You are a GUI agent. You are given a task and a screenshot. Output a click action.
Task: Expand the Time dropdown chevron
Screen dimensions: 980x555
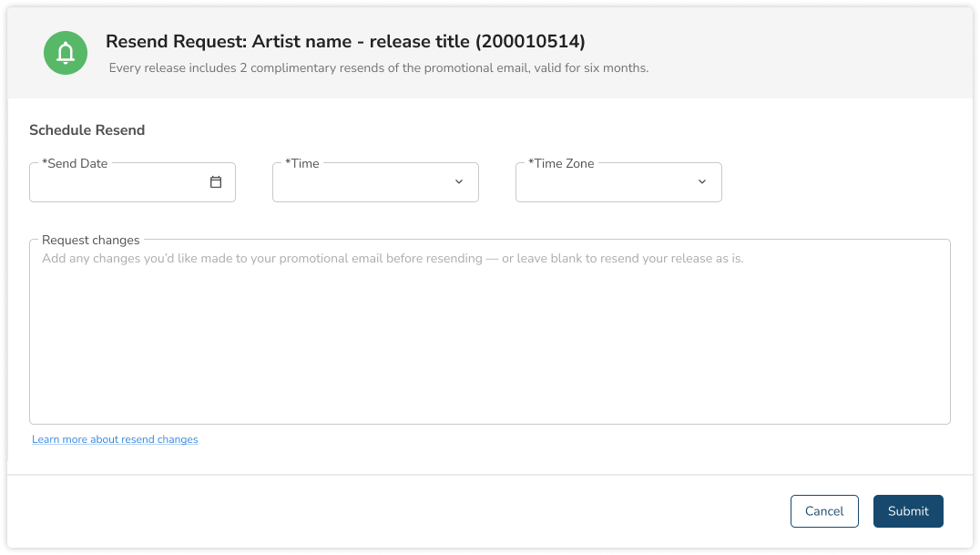(x=459, y=182)
